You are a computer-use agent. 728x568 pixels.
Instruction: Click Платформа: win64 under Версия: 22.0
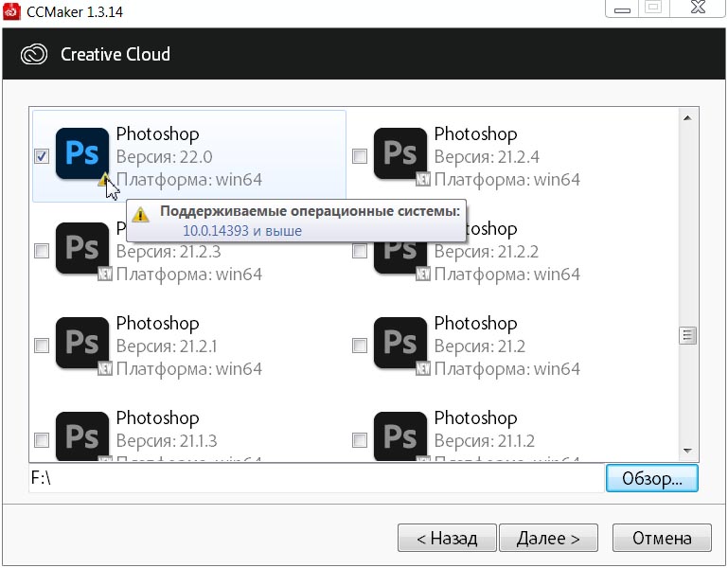[x=189, y=180]
